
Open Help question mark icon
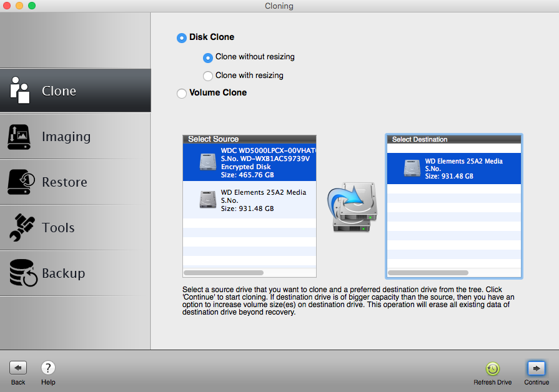48,368
